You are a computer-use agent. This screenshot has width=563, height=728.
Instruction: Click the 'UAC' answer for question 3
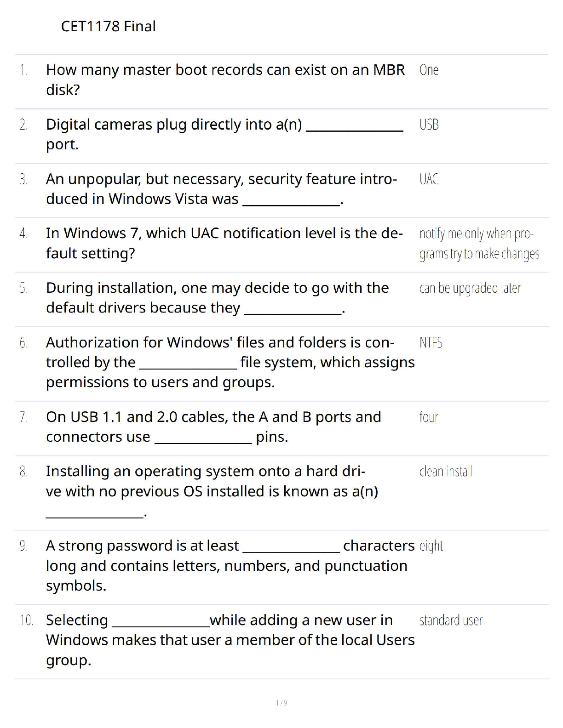click(x=429, y=179)
